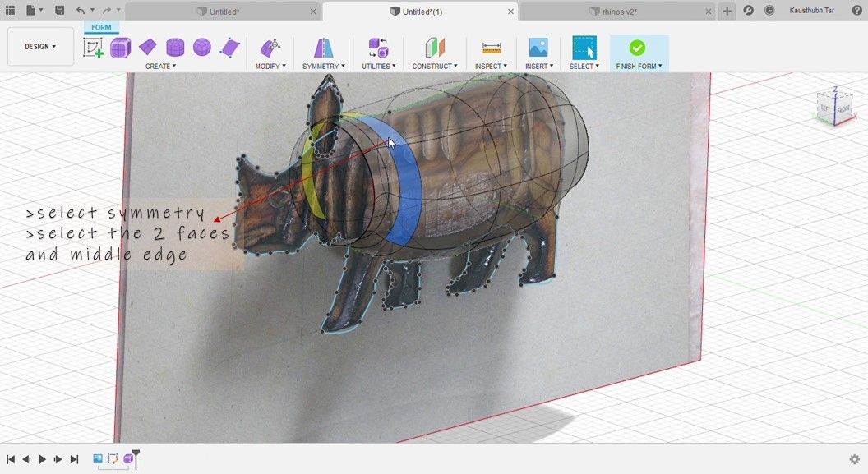Viewport: 868px width, 474px height.
Task: Open timeline settings gear
Action: 855,459
